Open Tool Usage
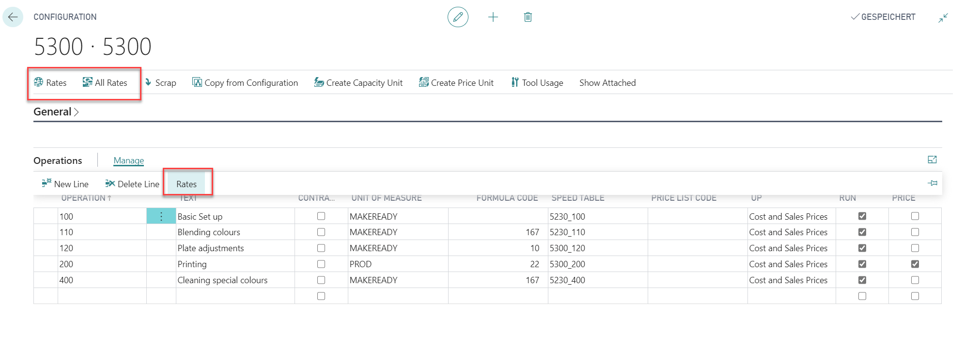The image size is (980, 337). click(x=537, y=83)
